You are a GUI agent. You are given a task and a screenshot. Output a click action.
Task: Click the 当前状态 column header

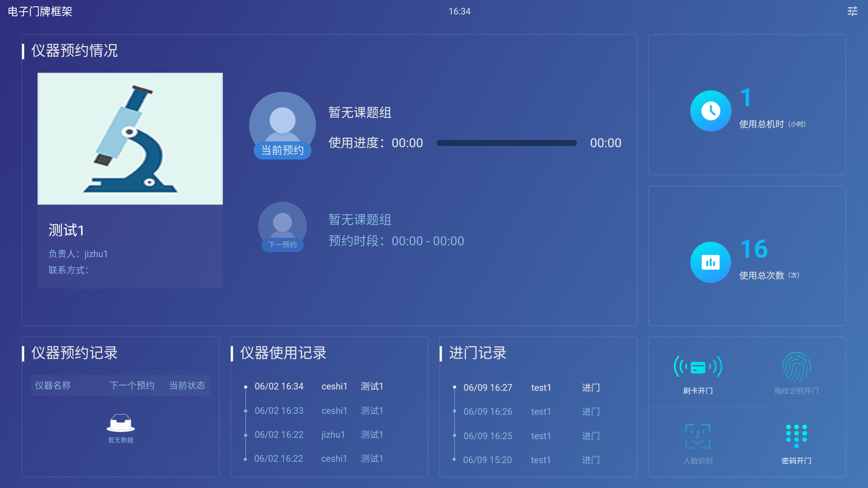tap(187, 385)
